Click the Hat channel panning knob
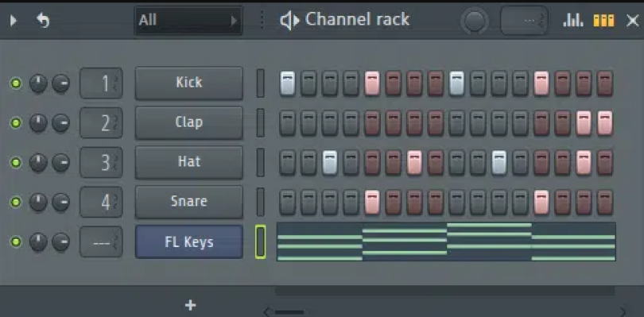Viewport: 644px width, 317px height. (38, 163)
